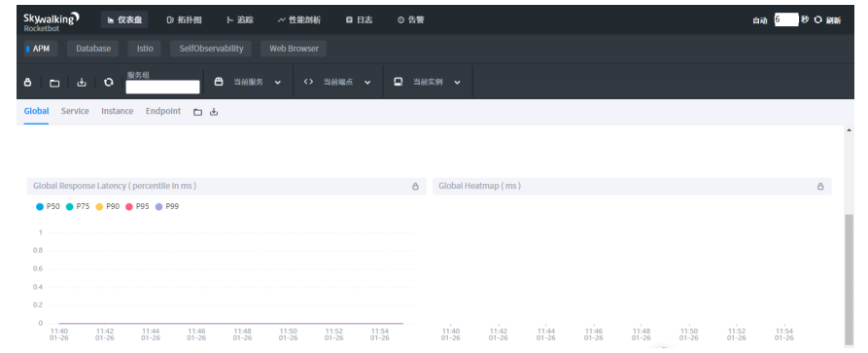The width and height of the screenshot is (868, 353).
Task: Toggle the P95 legend series
Action: click(137, 207)
